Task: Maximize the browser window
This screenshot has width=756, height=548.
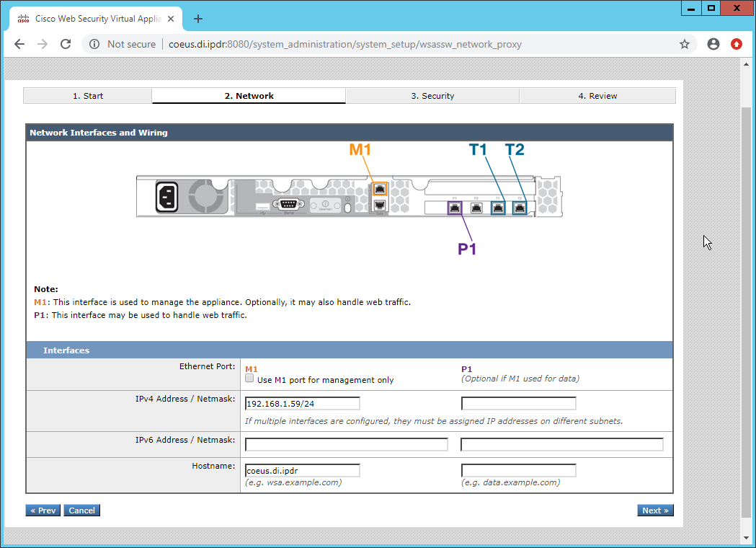Action: coord(711,8)
